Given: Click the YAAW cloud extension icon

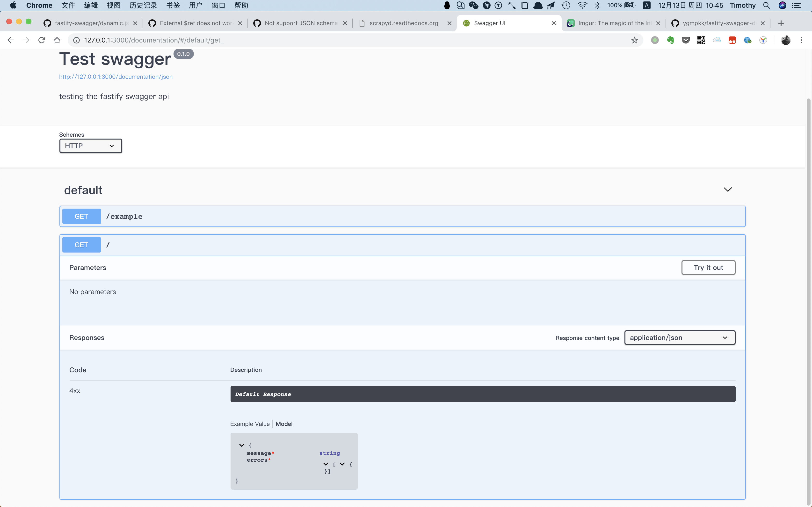Looking at the screenshot, I should click(716, 40).
